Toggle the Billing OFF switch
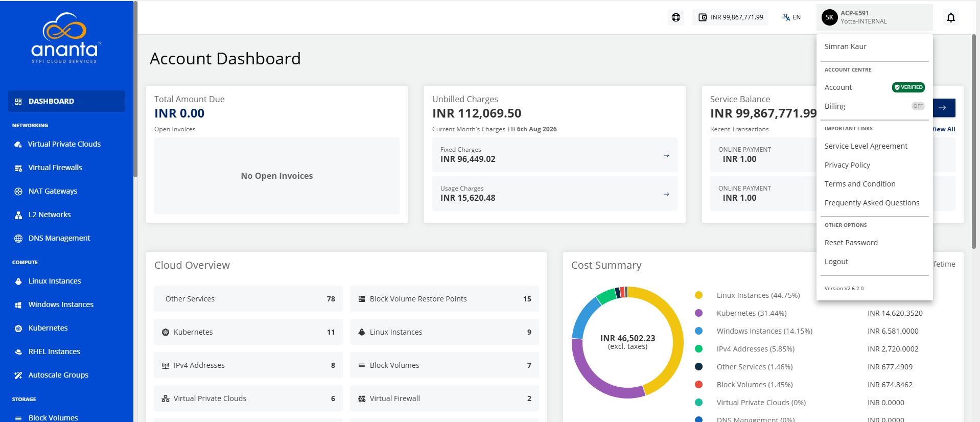This screenshot has width=980, height=422. 918,106
